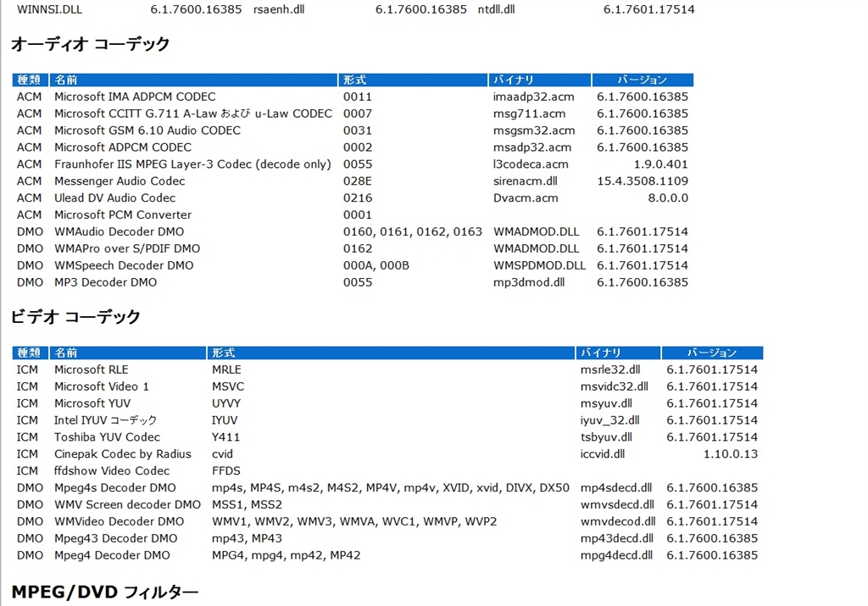Screen dimensions: 868x606
Task: Click the FFDS format cell
Action: pos(225,471)
